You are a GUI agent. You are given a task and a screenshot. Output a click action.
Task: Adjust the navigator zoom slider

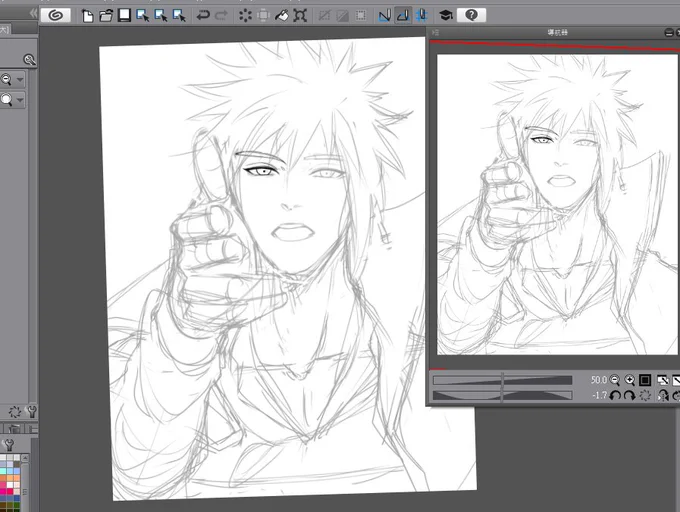click(502, 381)
